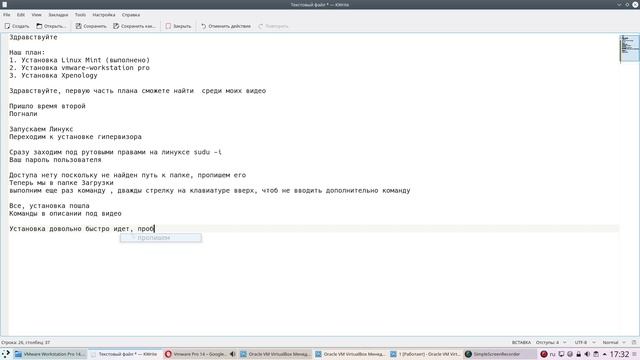Image resolution: width=640 pixels, height=360 pixels.
Task: Click the line and column status indicator
Action: click(26, 342)
